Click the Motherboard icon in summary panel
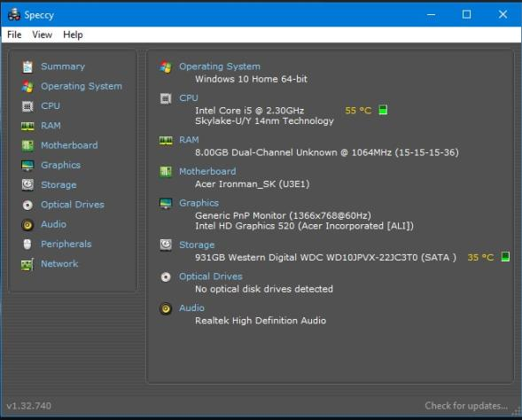522x420 pixels. click(x=166, y=172)
